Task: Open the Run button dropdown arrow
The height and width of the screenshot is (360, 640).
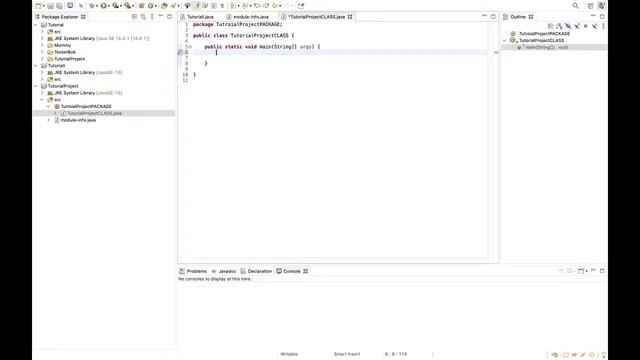Action: 109,6
